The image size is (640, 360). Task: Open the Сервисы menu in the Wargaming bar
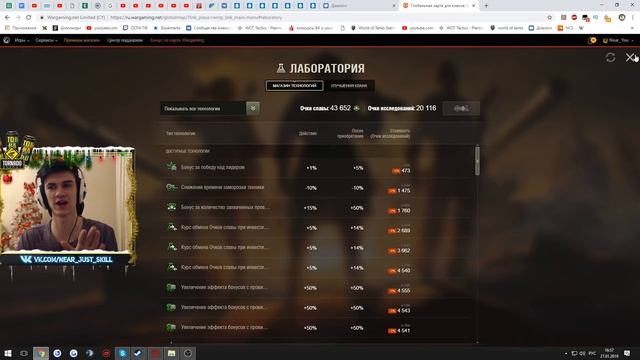tap(46, 40)
